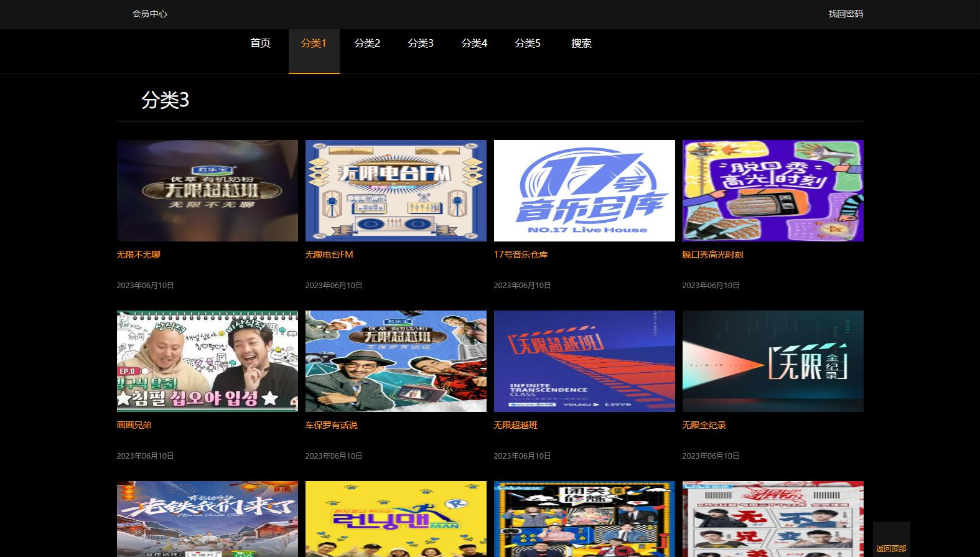Click the date under 无限电台FM
The image size is (980, 557).
pyautogui.click(x=334, y=285)
